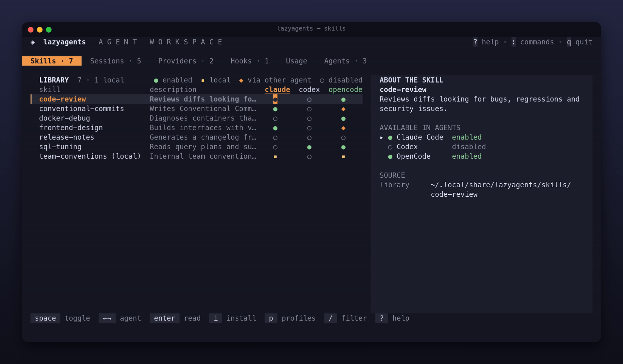Toggle docker-debug opencode enabled dot
This screenshot has width=623, height=364.
343,119
